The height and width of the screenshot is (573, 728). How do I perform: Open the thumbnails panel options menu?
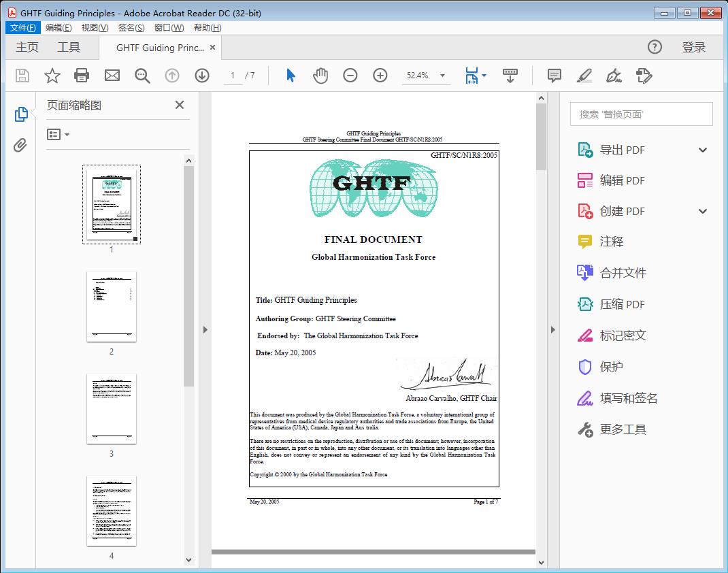(57, 135)
